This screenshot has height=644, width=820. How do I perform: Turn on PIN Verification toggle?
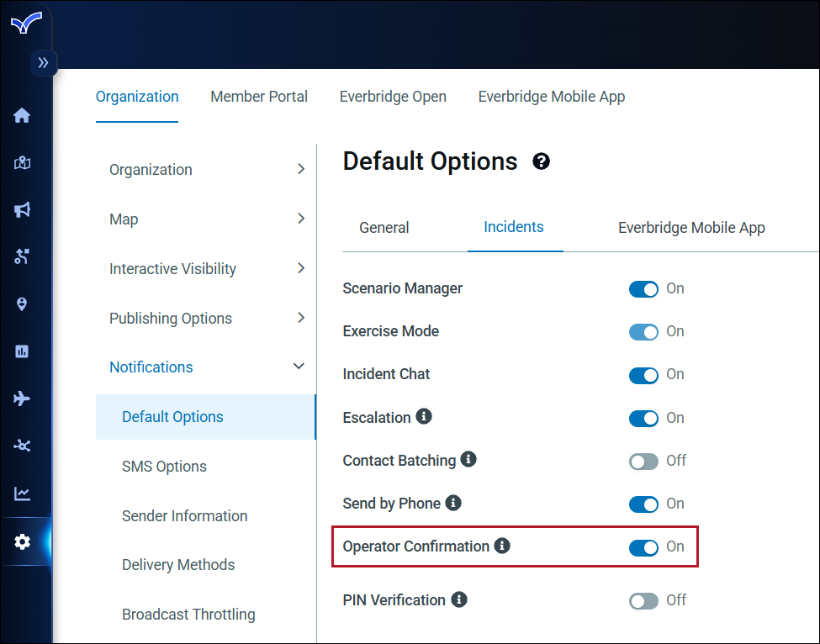coord(643,601)
